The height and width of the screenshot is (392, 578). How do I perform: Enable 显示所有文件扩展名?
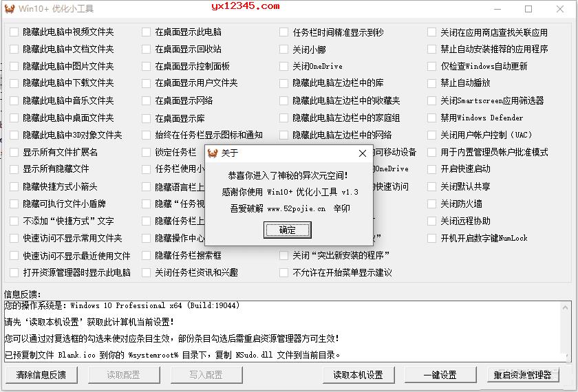14,152
